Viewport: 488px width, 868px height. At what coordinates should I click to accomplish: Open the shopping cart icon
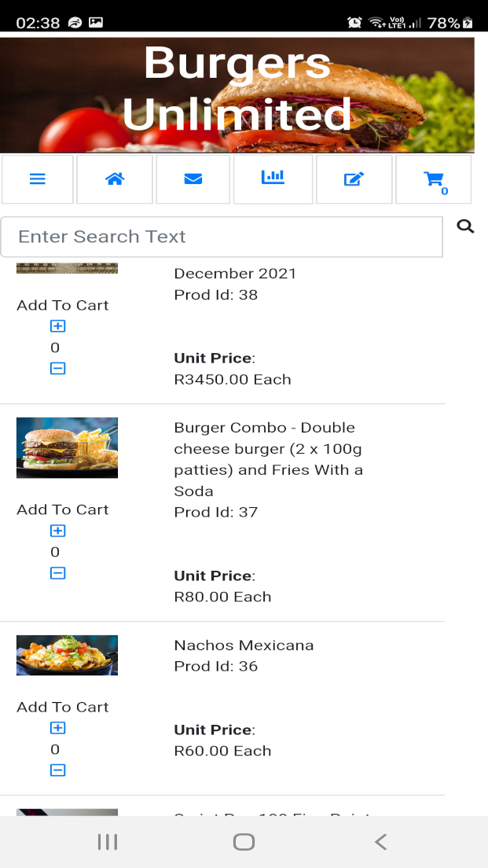pyautogui.click(x=434, y=179)
